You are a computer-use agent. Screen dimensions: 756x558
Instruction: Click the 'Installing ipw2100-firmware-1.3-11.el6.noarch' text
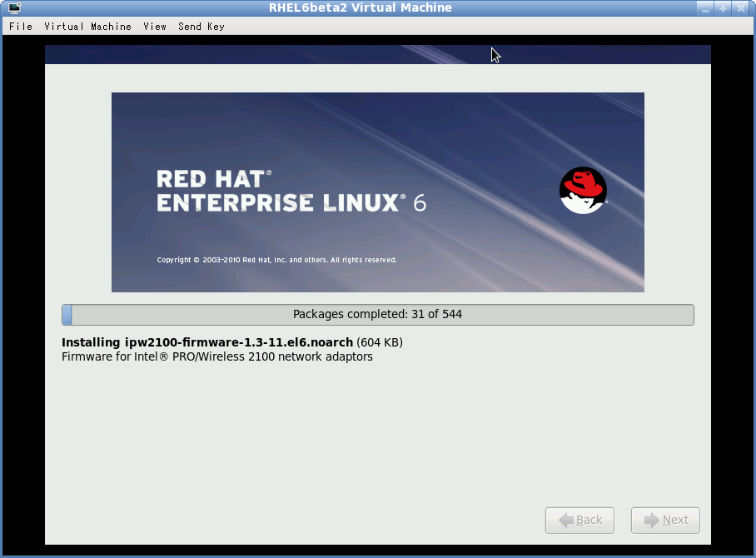207,342
